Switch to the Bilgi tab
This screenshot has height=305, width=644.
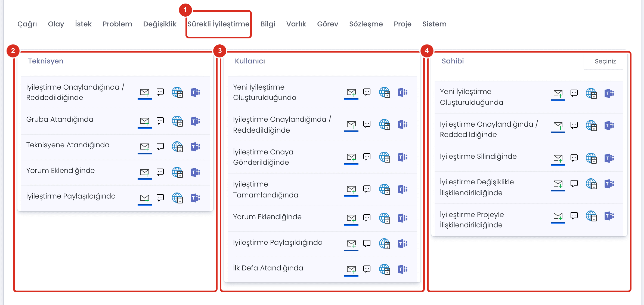tap(268, 24)
